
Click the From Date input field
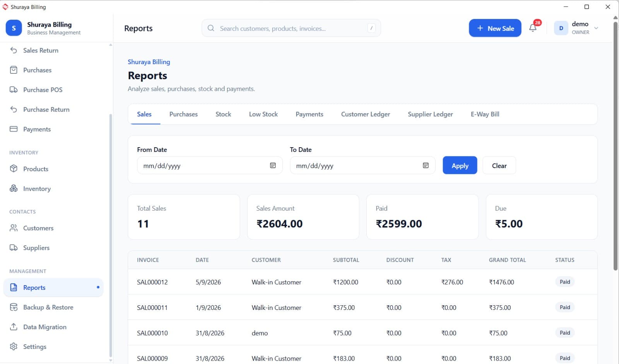click(x=210, y=165)
